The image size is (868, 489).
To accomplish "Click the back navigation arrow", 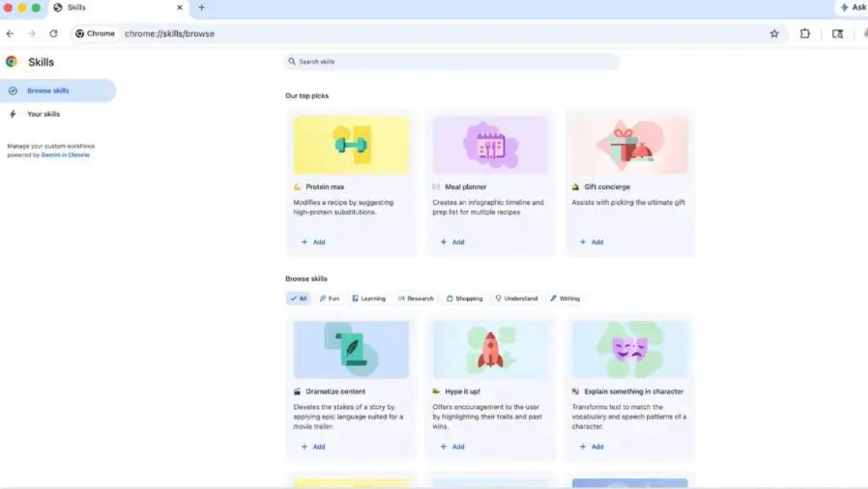I will click(x=10, y=33).
